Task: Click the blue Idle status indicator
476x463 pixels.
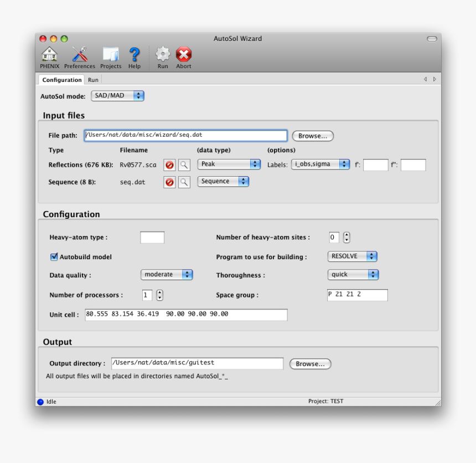Action: (x=40, y=402)
